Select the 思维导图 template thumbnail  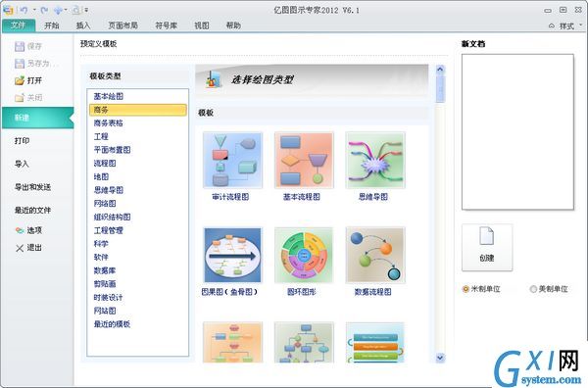pyautogui.click(x=375, y=160)
